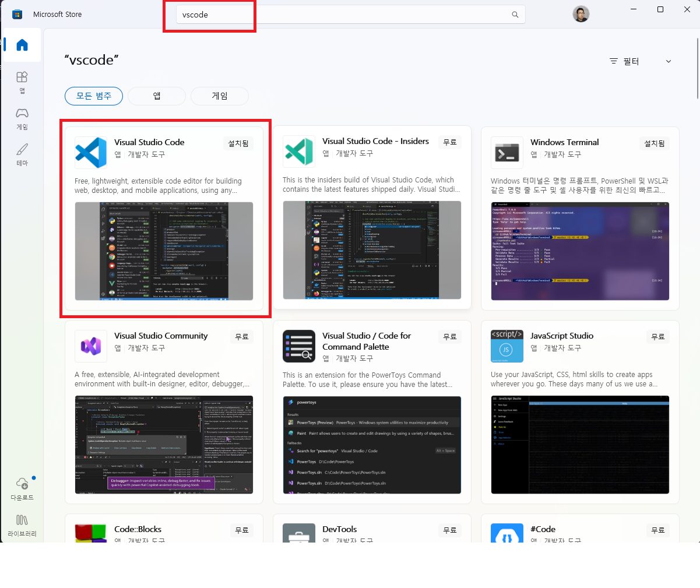Click the 무료 button on Code::Blocks
The width and height of the screenshot is (700, 588).
[x=242, y=530]
